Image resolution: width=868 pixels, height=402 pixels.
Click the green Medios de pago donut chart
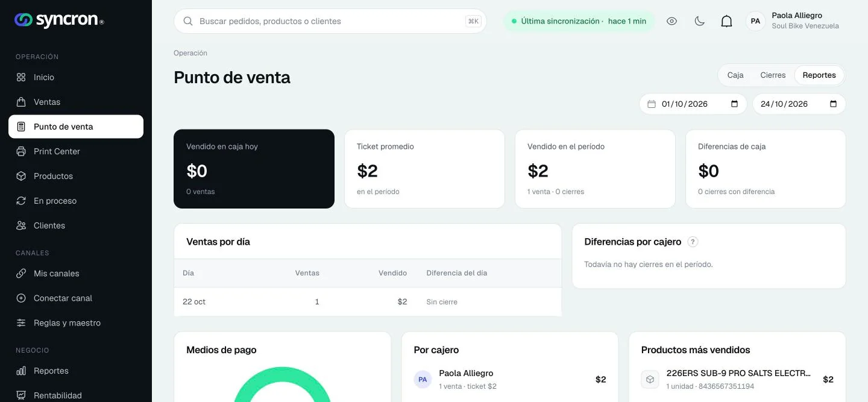[x=282, y=385]
